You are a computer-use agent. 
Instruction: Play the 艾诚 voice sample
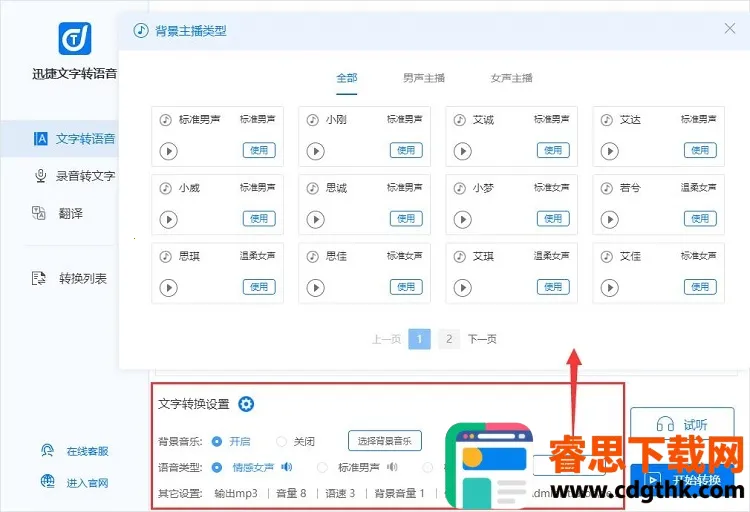462,151
